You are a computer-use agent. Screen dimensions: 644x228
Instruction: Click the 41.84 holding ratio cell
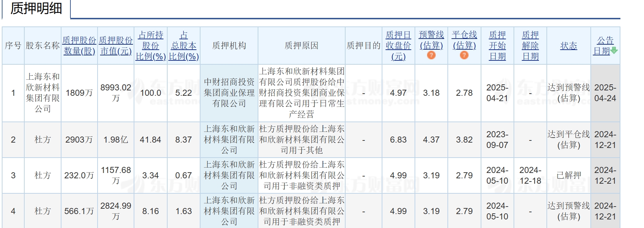tap(150, 140)
